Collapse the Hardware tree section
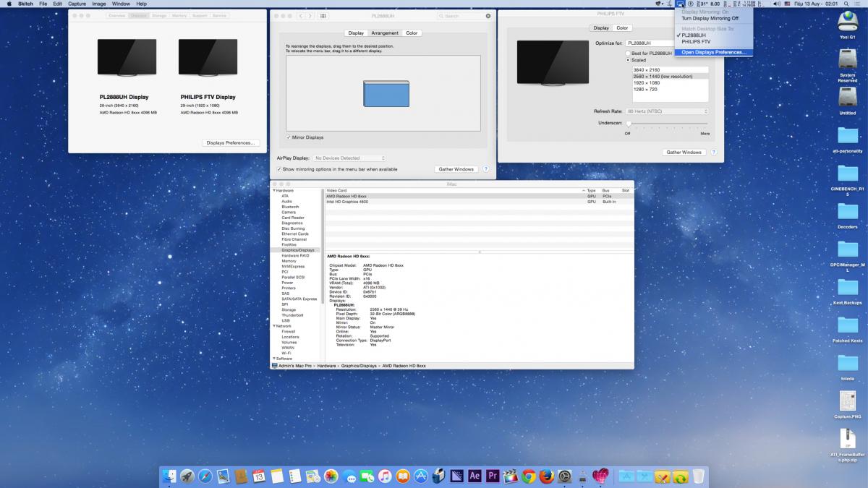868x488 pixels. 273,190
